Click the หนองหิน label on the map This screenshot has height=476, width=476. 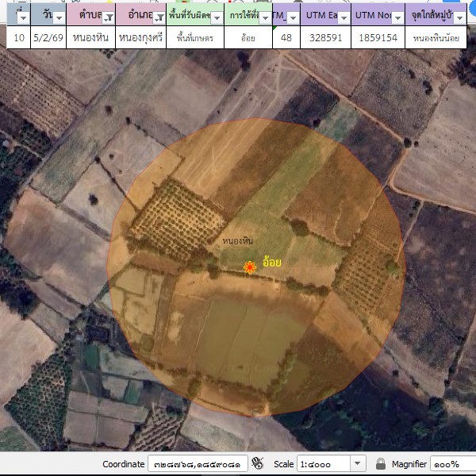[x=237, y=240]
